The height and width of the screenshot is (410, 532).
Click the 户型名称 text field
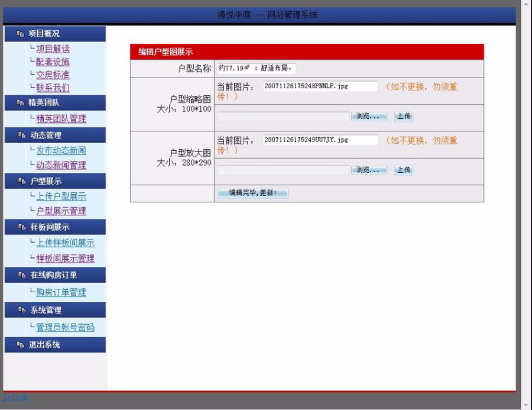pyautogui.click(x=257, y=68)
